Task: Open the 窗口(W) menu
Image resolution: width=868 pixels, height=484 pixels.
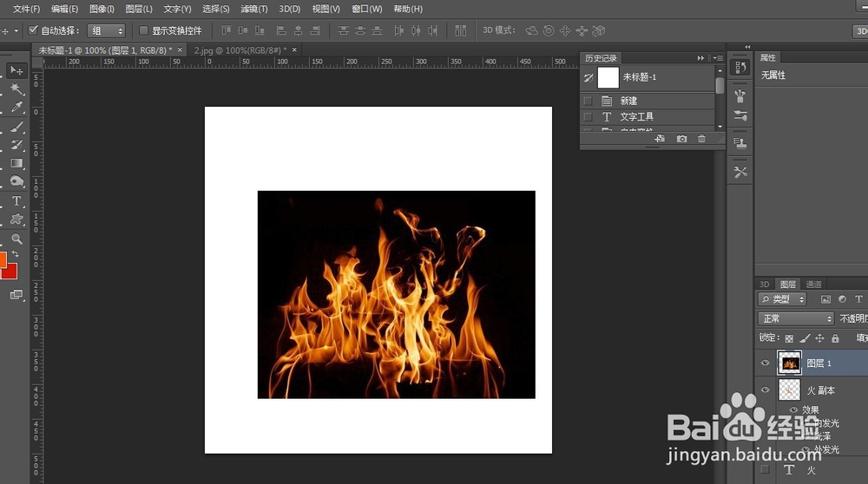Action: click(x=367, y=9)
